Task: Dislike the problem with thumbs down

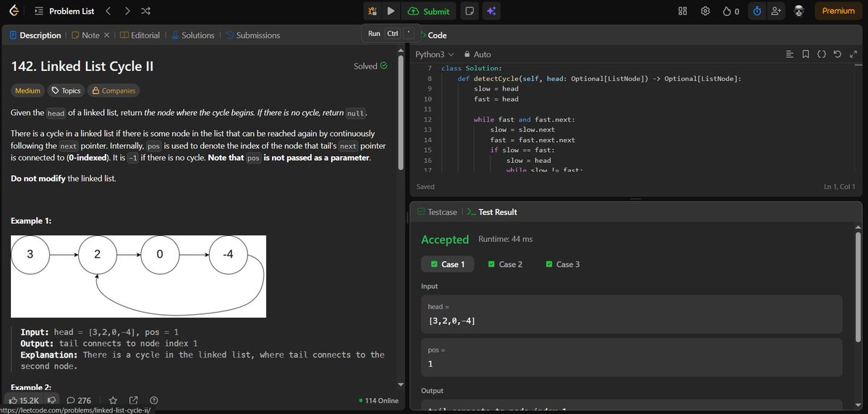Action: (x=52, y=400)
